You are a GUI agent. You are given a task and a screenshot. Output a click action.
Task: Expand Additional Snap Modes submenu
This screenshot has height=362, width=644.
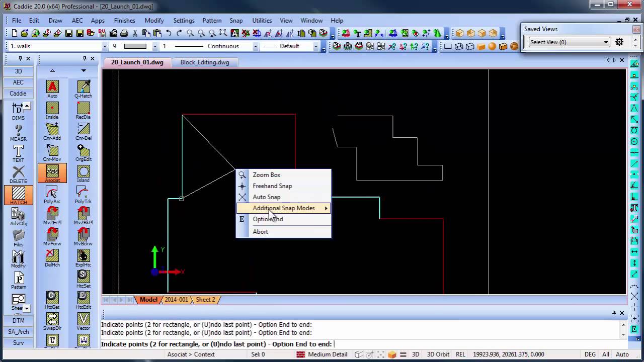[x=284, y=208]
